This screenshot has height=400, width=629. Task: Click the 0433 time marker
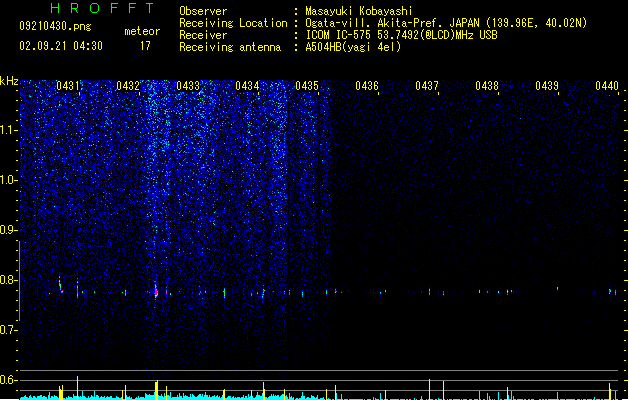(188, 86)
